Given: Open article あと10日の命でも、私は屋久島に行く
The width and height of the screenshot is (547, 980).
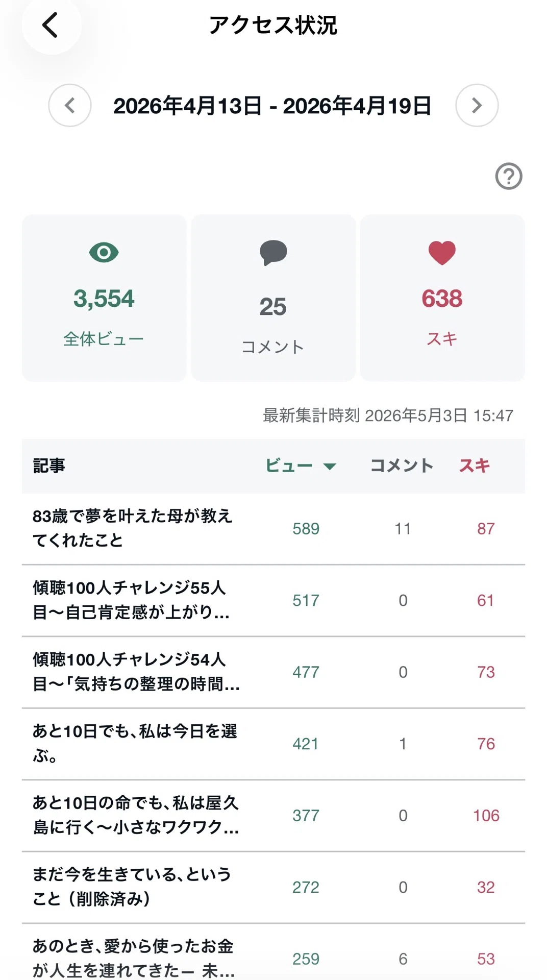Looking at the screenshot, I should coord(273,816).
